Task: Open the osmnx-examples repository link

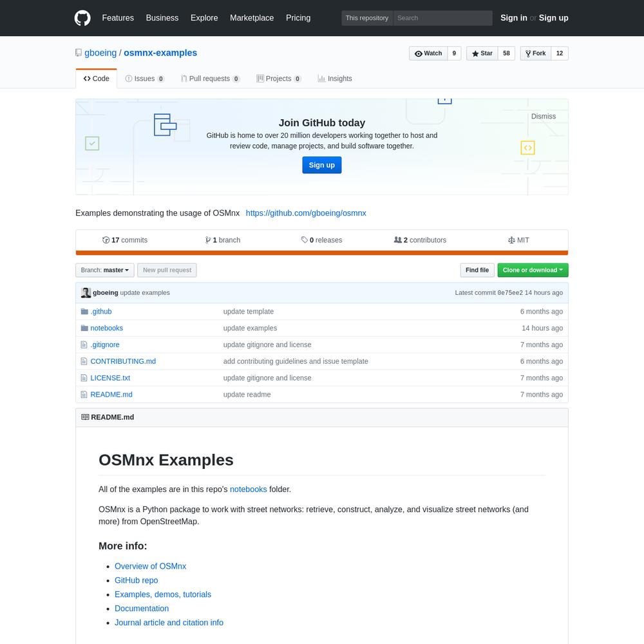Action: 160,53
